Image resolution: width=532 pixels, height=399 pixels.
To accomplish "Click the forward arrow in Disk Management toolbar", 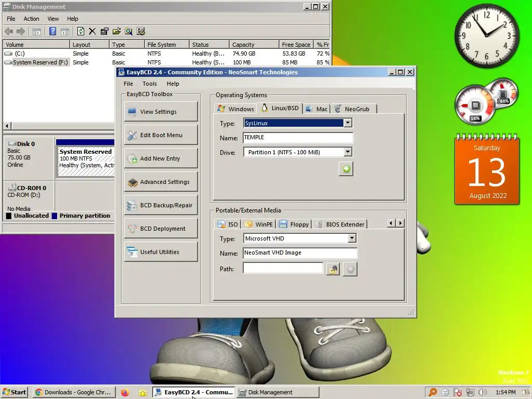I will point(21,32).
